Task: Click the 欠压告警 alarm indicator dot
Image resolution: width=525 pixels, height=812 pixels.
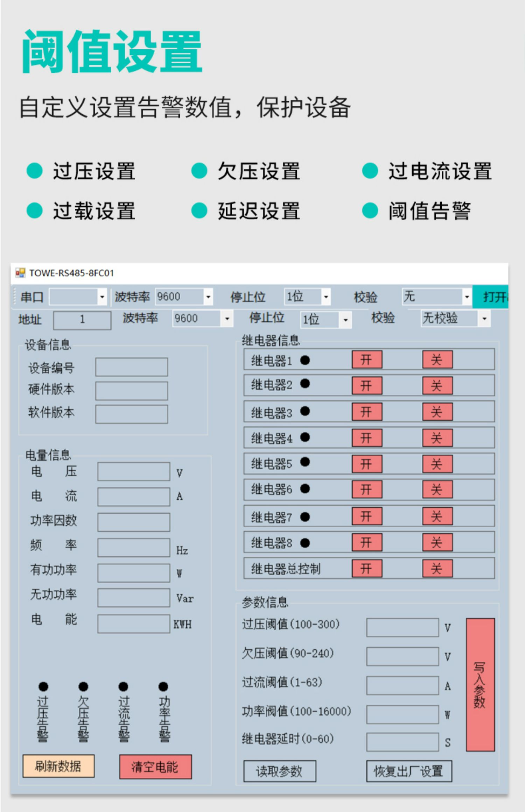Action: click(83, 686)
